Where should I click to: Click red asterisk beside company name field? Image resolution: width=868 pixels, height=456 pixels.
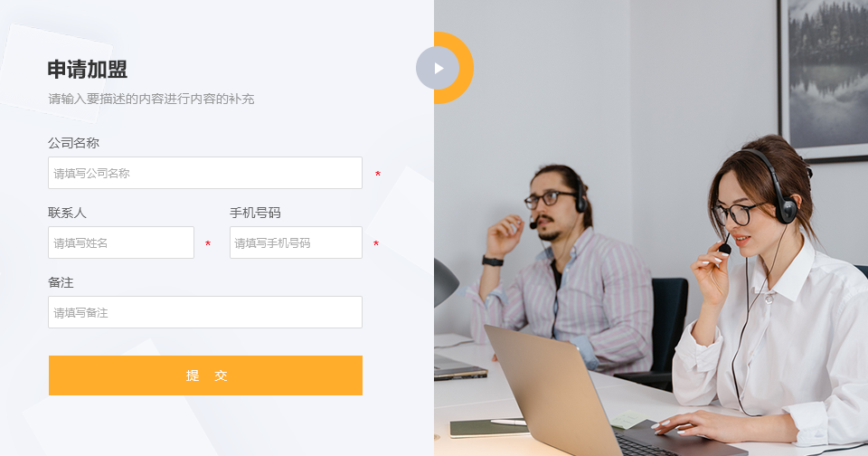(x=378, y=175)
